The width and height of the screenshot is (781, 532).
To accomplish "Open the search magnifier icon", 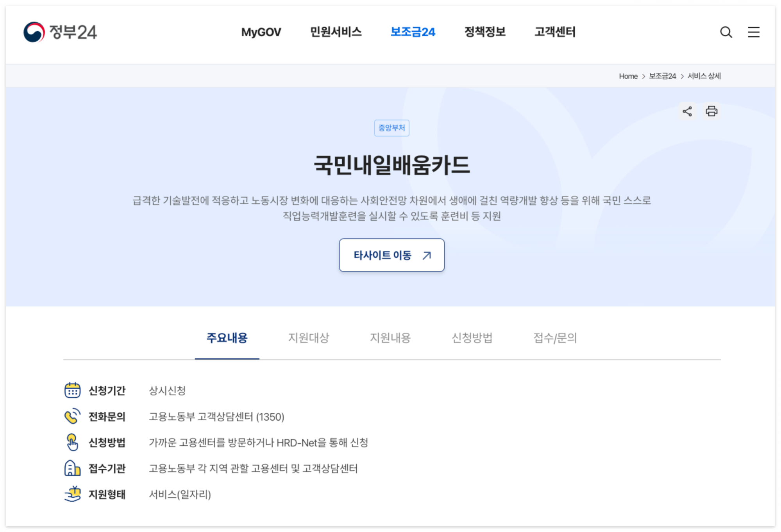I will tap(726, 32).
